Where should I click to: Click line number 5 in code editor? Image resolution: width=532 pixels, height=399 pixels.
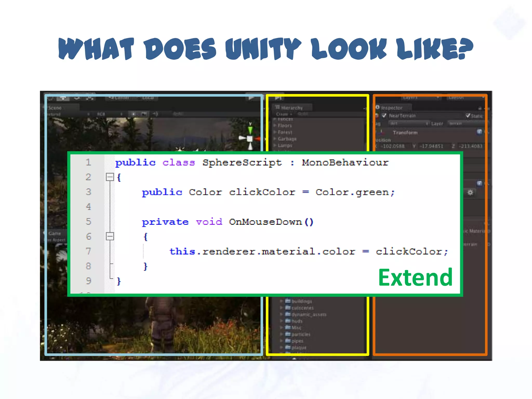point(89,222)
